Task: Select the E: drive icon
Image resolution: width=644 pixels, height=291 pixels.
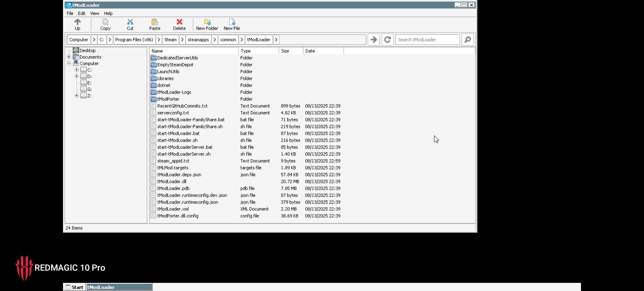Action: point(84,83)
